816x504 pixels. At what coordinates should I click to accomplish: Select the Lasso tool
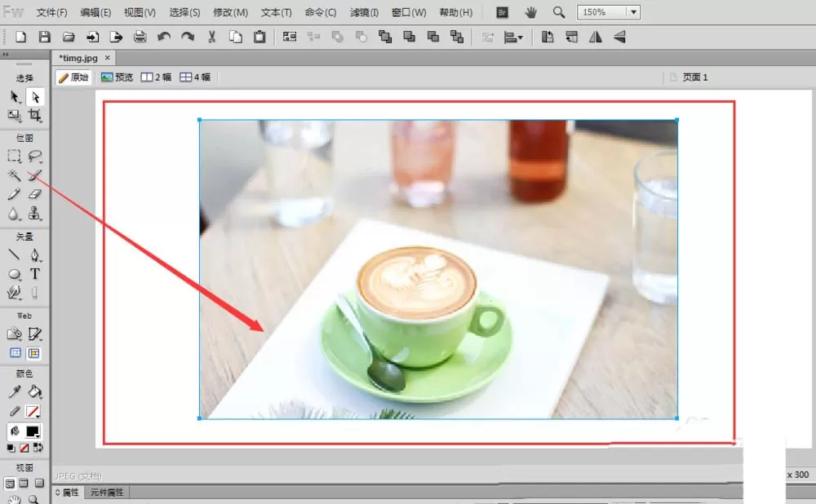35,156
